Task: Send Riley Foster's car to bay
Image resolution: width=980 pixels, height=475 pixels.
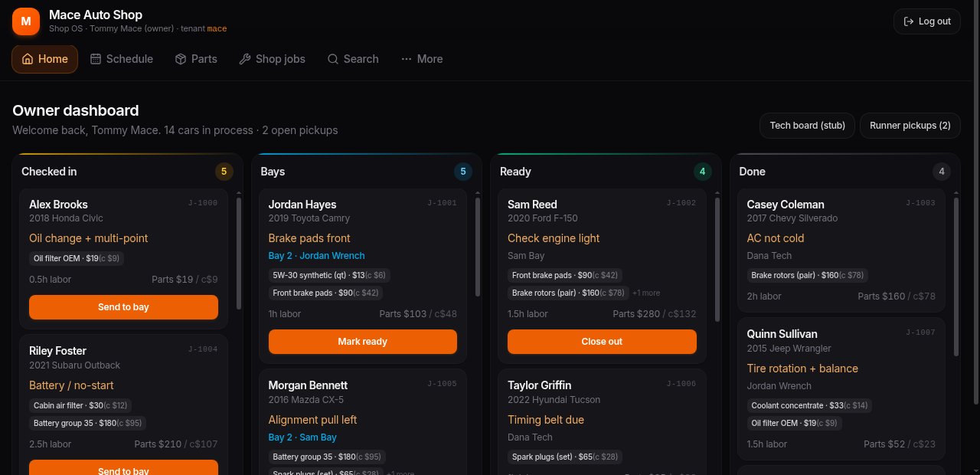Action: [123, 467]
